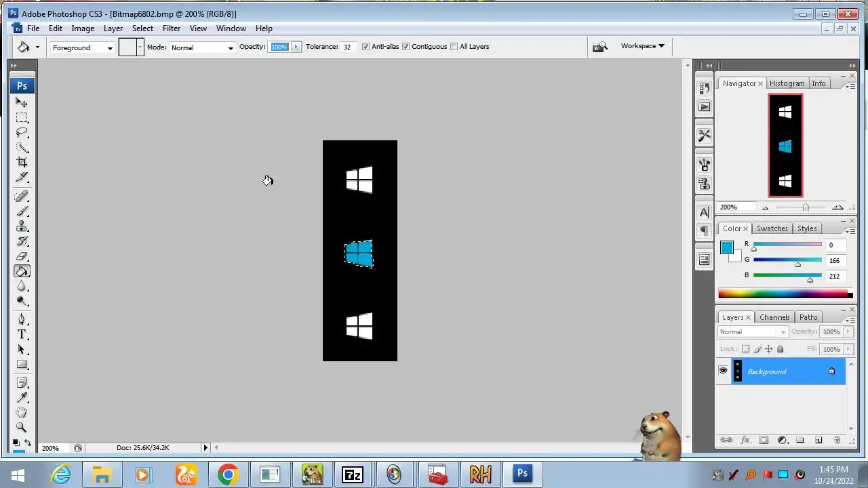
Task: Select the Blur tool
Action: pyautogui.click(x=22, y=286)
